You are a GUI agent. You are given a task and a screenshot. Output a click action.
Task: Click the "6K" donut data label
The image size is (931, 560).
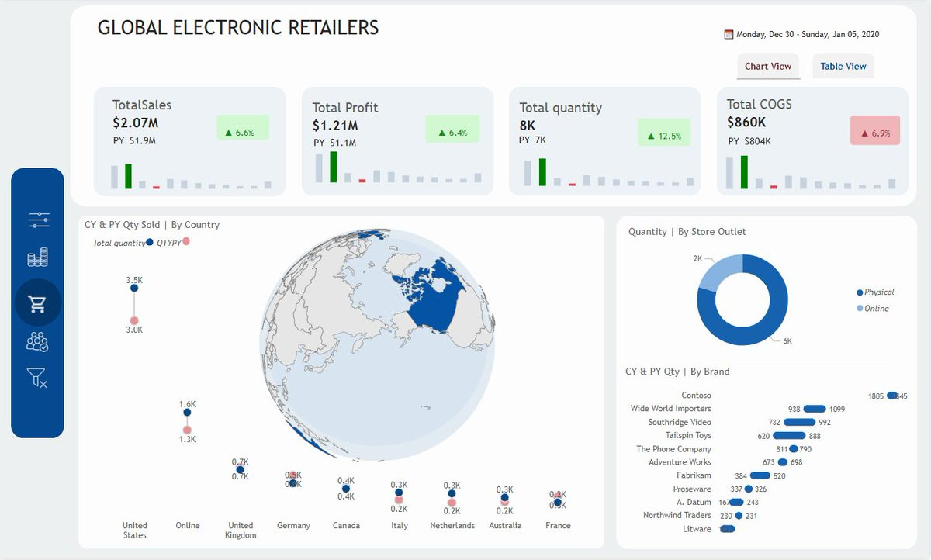pyautogui.click(x=787, y=341)
